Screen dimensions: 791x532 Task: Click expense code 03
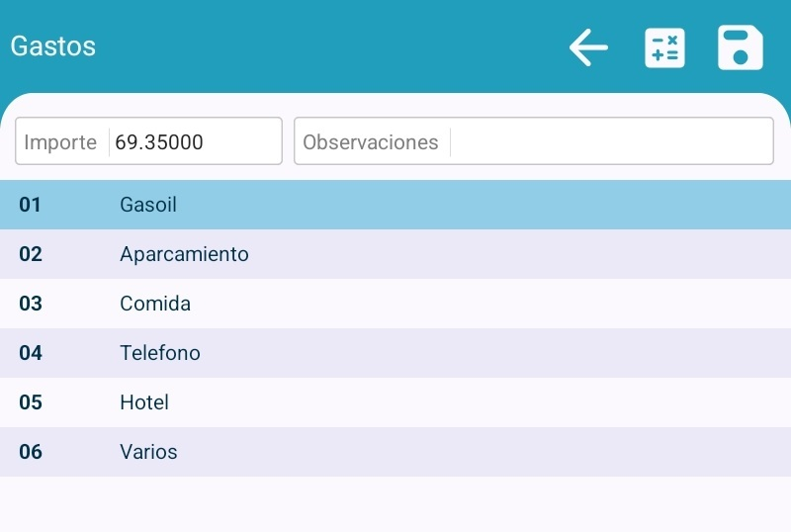(x=31, y=304)
